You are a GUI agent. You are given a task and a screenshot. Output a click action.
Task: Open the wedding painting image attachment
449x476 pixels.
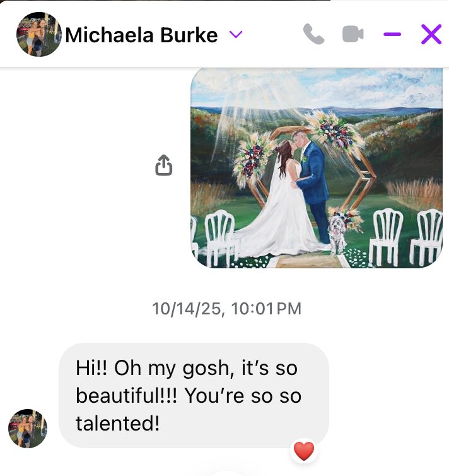click(x=317, y=168)
